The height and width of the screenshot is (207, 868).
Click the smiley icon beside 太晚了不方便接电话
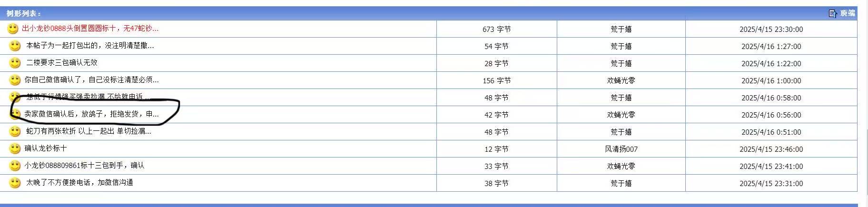(x=15, y=183)
